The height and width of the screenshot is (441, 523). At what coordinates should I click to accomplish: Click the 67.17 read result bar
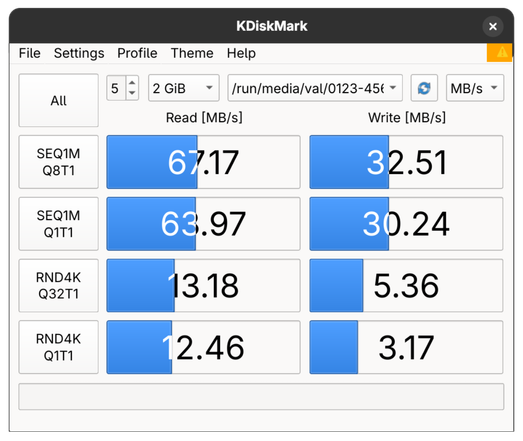point(203,162)
